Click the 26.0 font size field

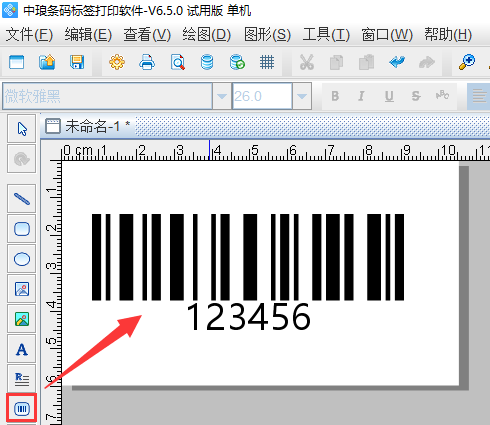click(262, 96)
